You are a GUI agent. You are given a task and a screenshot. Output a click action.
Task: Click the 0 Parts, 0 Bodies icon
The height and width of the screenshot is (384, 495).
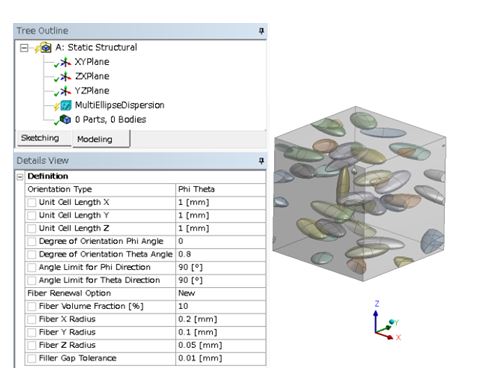(x=65, y=119)
